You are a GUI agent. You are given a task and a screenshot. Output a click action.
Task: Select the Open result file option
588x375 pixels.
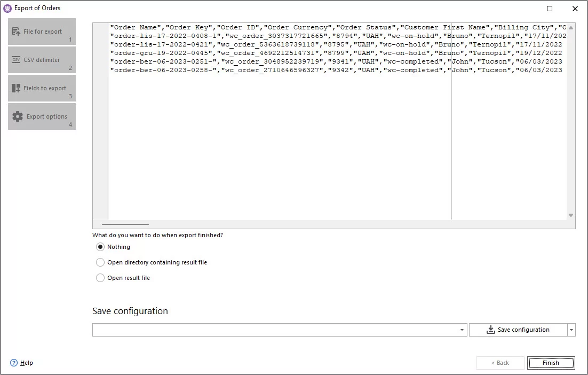(x=100, y=278)
